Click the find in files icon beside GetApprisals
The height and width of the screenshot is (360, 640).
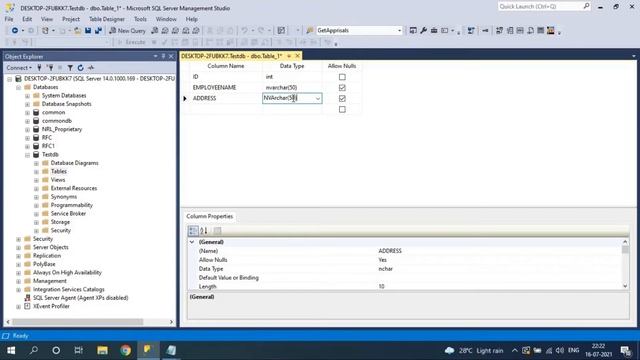coord(310,31)
